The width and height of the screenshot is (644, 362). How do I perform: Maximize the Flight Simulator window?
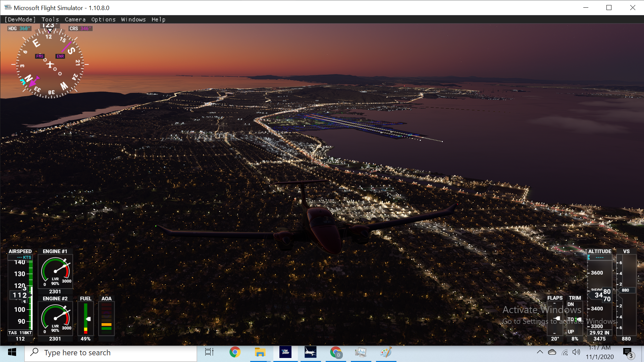(x=609, y=8)
